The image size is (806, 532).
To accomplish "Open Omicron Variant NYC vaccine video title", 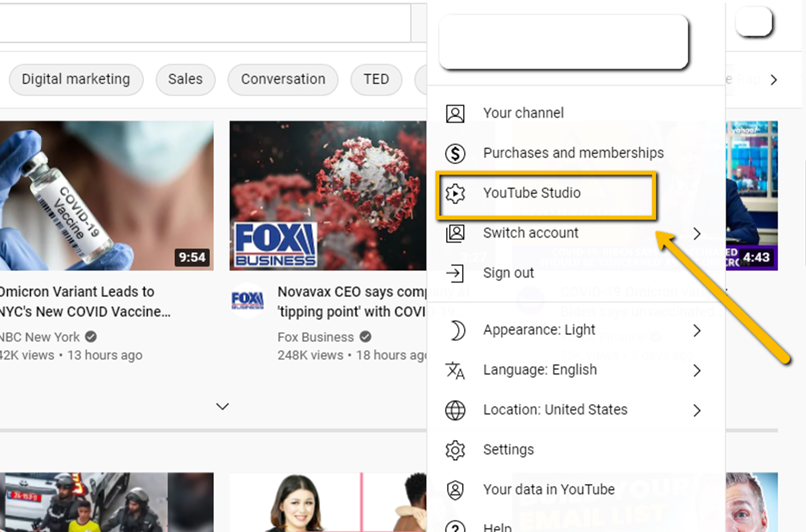I will [x=85, y=301].
